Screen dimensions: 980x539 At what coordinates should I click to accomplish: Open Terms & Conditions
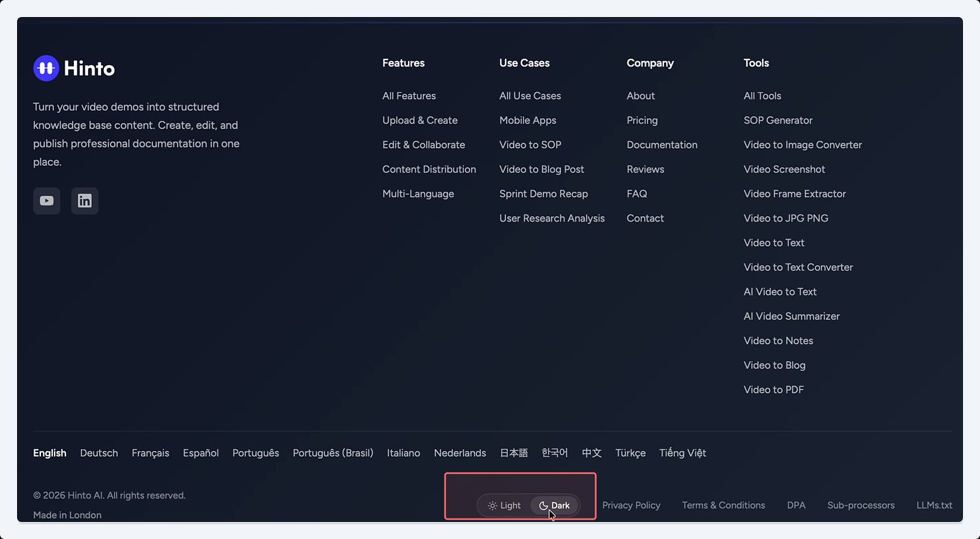coord(724,505)
